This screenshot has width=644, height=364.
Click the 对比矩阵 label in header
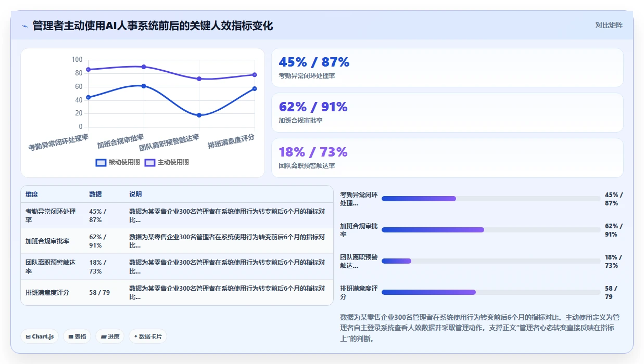609,25
